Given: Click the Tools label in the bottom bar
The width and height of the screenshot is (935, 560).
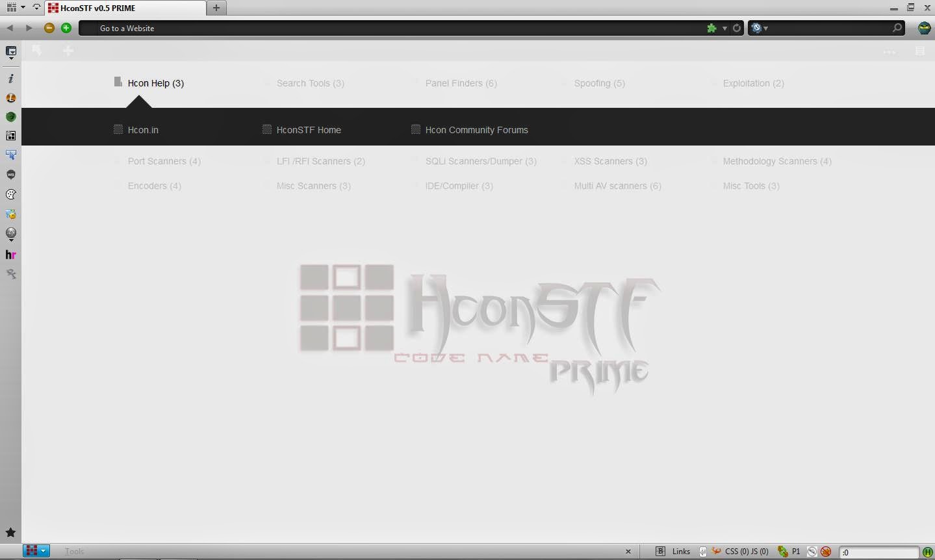Looking at the screenshot, I should coord(74,552).
